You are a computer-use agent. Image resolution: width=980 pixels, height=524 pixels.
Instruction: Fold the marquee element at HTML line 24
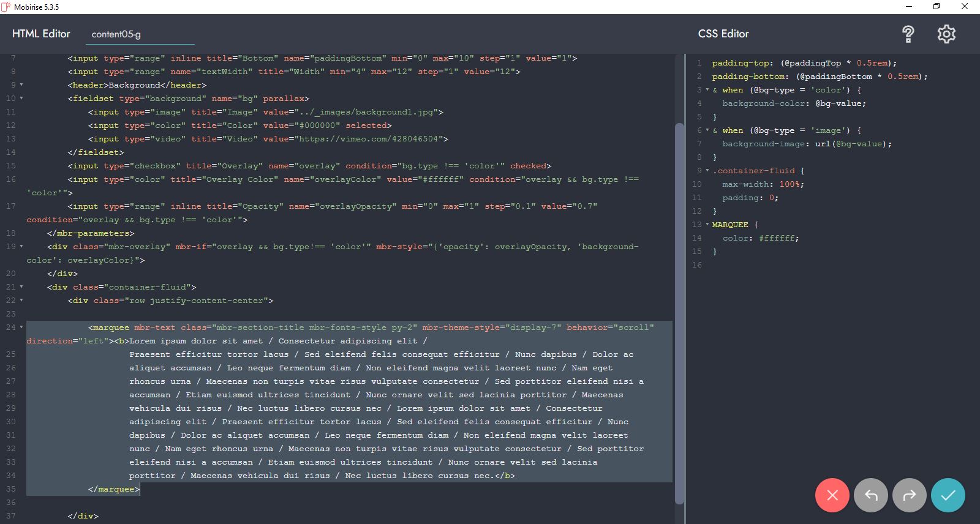[21, 327]
